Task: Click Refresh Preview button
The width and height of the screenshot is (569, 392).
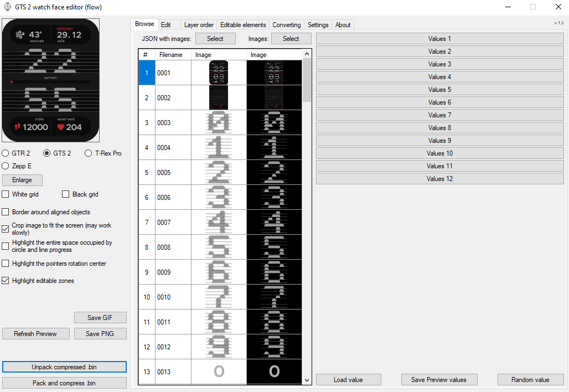Action: click(x=36, y=333)
